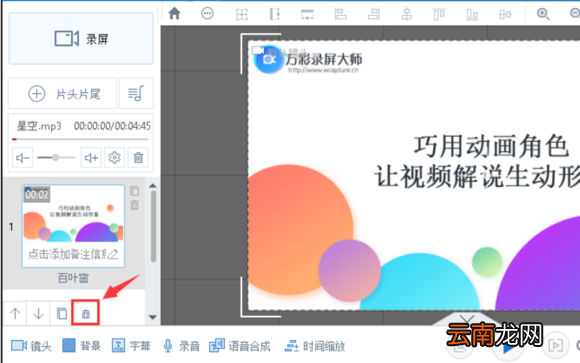The width and height of the screenshot is (580, 363).
Task: Open the 字幕 subtitle tool
Action: [131, 346]
